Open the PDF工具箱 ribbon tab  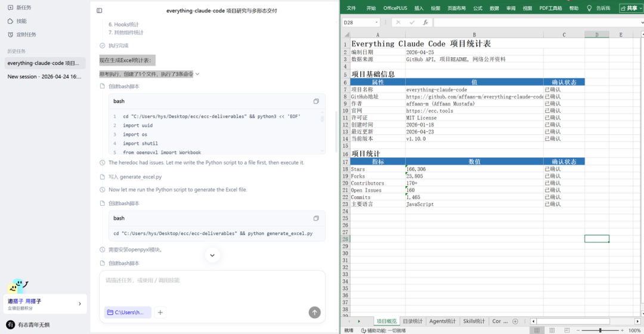point(550,8)
